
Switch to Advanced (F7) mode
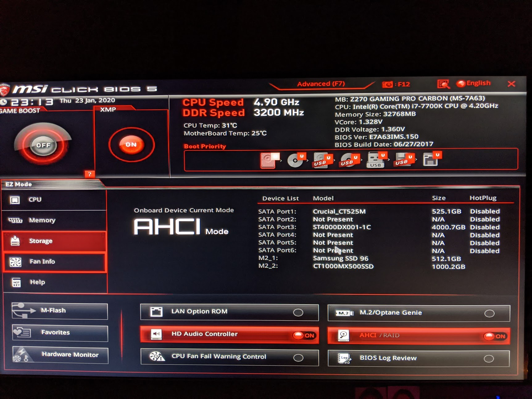coord(321,84)
